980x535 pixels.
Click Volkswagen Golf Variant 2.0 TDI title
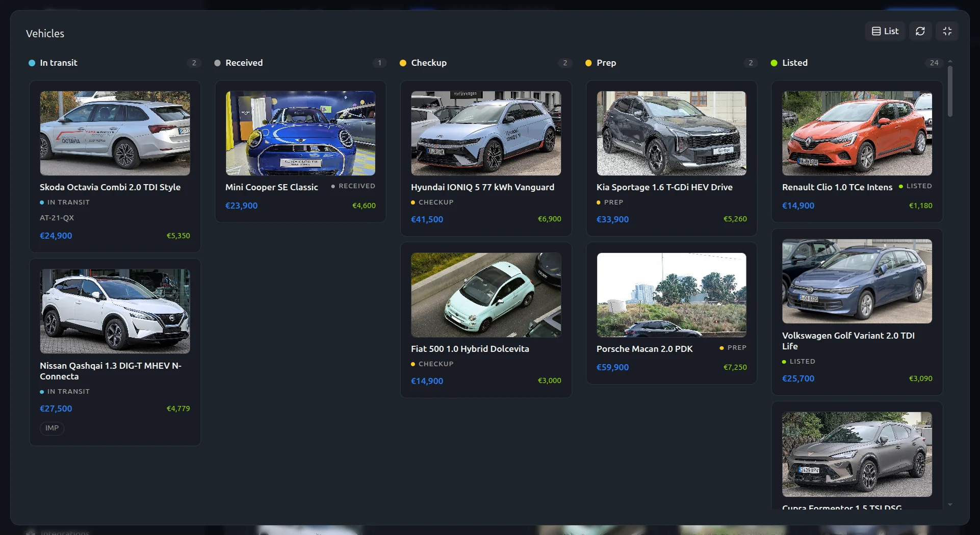coord(848,341)
